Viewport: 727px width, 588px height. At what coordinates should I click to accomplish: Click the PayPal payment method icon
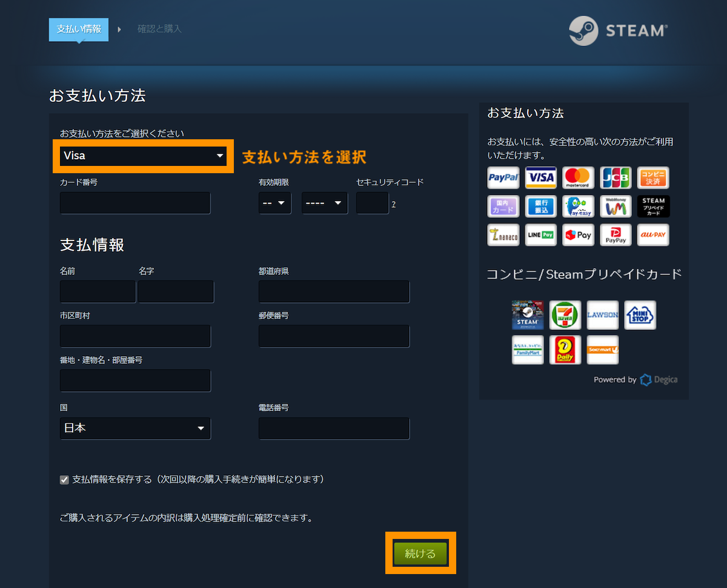503,177
